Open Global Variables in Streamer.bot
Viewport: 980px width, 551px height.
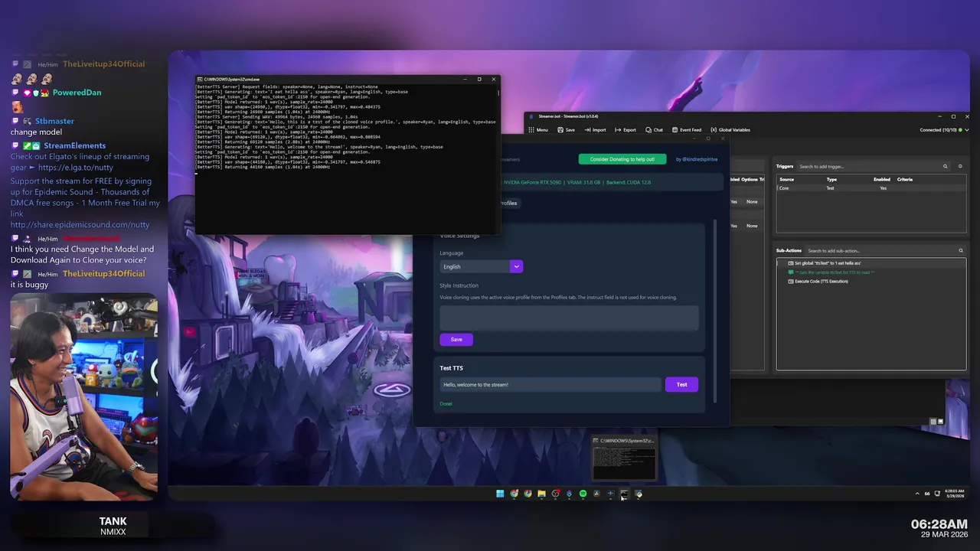(730, 130)
